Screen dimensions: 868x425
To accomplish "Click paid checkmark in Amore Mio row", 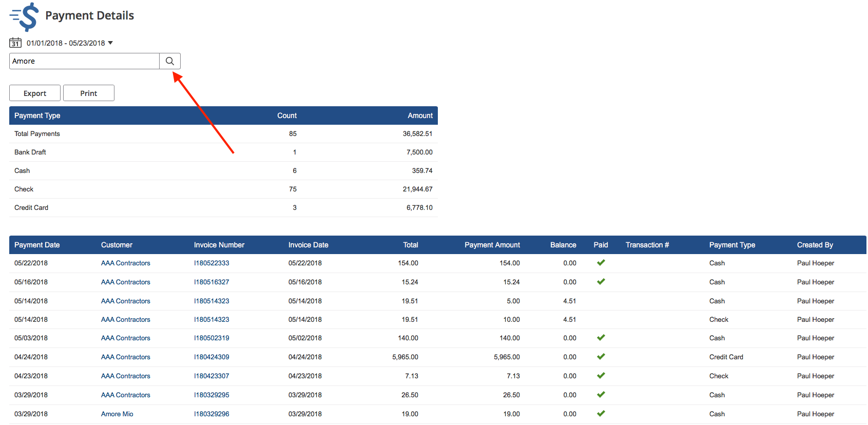I will (601, 414).
